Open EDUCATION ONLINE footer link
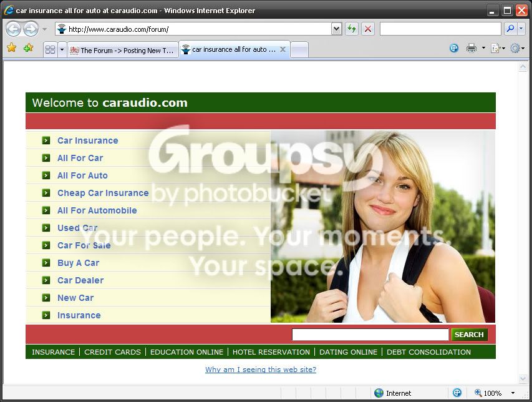This screenshot has width=532, height=402. (186, 352)
